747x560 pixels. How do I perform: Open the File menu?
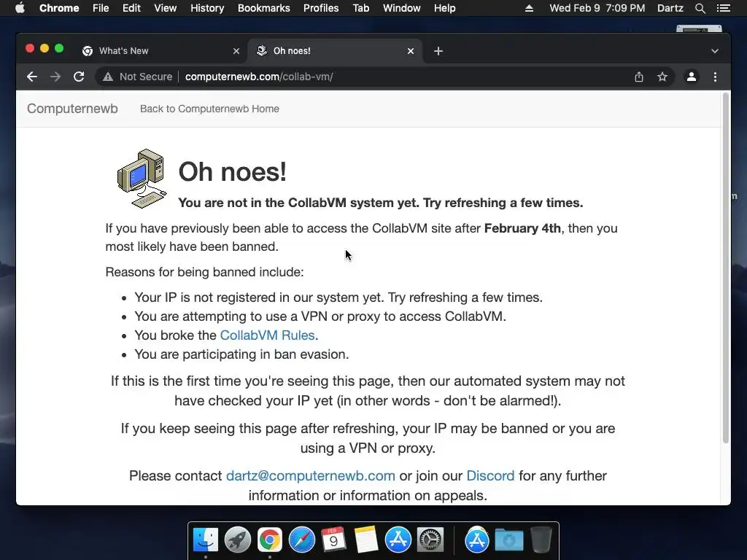tap(101, 8)
